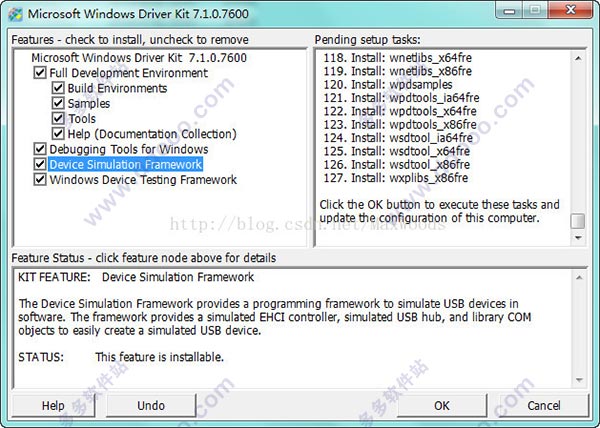Screen dimensions: 600x428
Task: Close the Driver Kit setup window
Action: (570, 10)
